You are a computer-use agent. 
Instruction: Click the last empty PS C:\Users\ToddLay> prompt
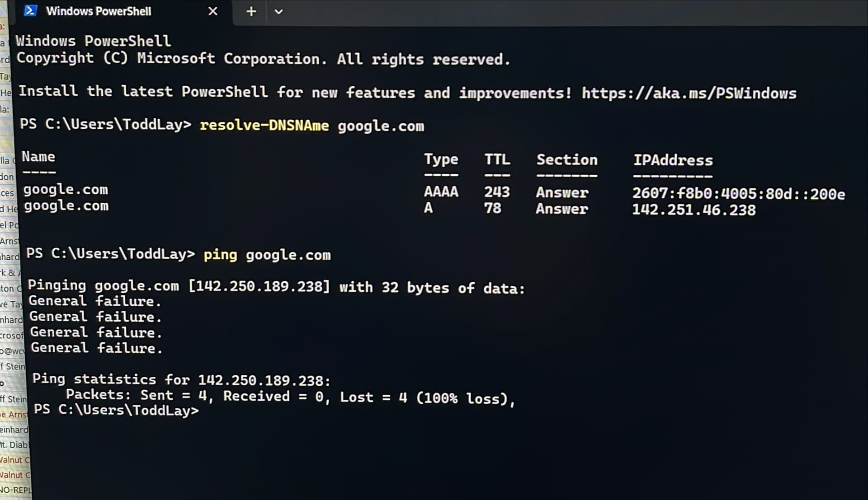click(116, 410)
